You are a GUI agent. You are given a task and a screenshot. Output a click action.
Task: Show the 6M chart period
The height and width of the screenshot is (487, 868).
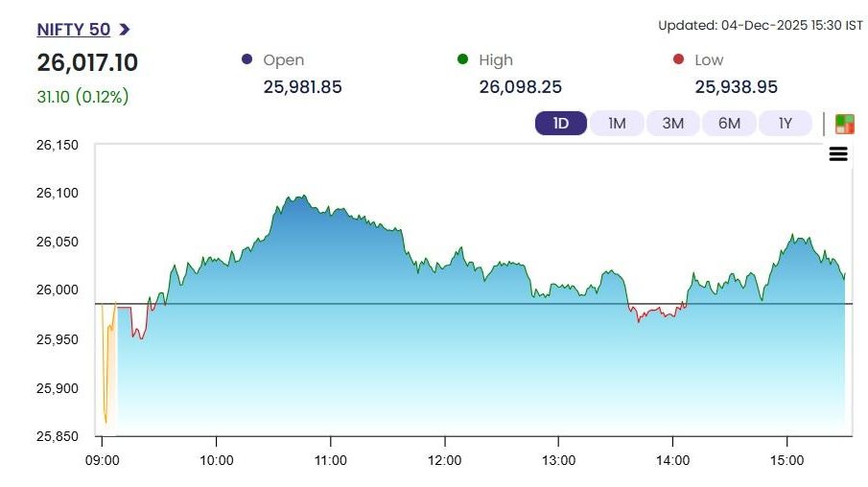coord(729,124)
